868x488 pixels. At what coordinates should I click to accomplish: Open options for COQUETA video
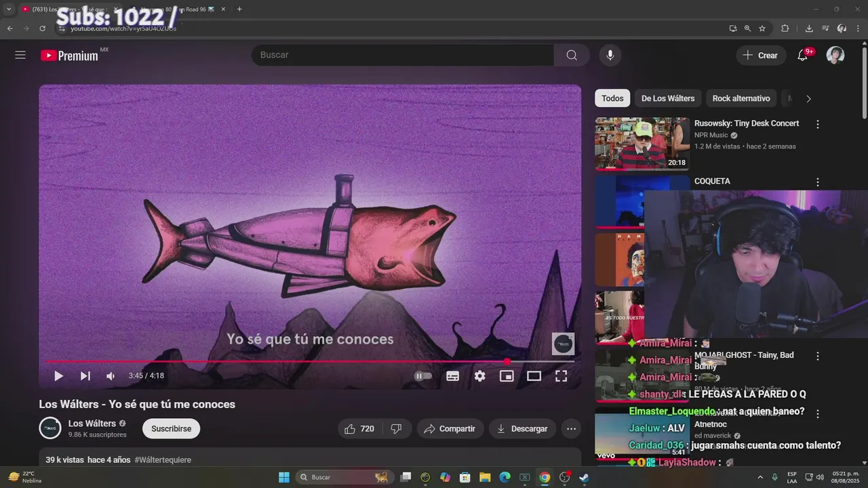pyautogui.click(x=818, y=182)
